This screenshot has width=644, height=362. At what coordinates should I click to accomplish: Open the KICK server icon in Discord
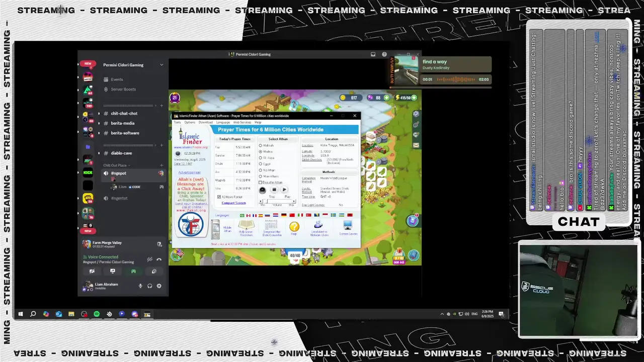(x=88, y=172)
